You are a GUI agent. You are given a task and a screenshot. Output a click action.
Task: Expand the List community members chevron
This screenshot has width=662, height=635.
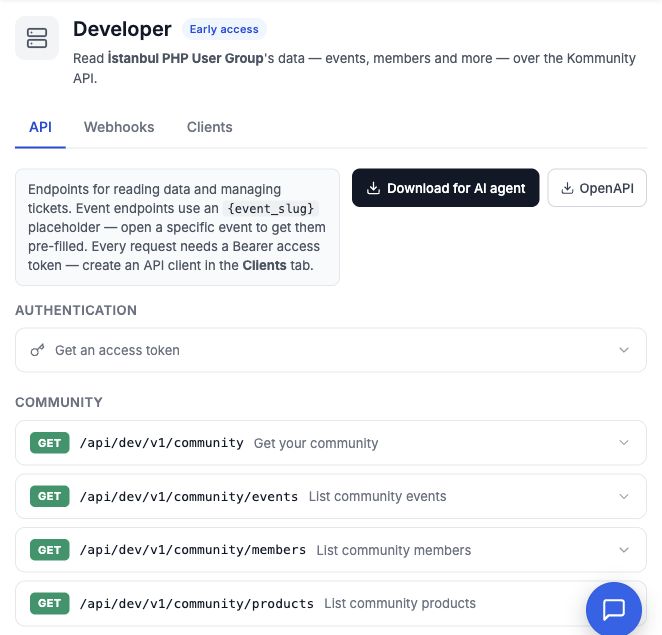point(624,550)
